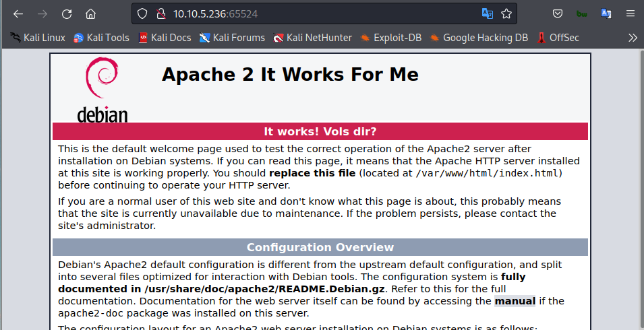The height and width of the screenshot is (330, 644).
Task: Show more bookmarks with the chevron
Action: [x=632, y=38]
